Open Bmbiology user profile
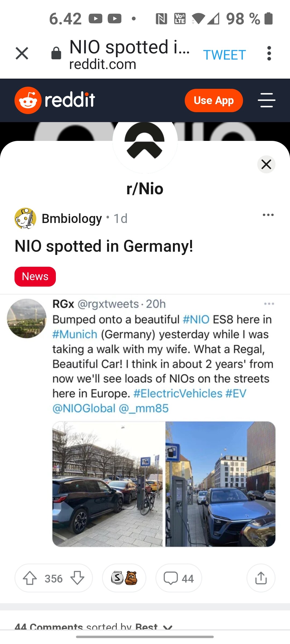Viewport: 290px width, 644px height. coord(72,218)
